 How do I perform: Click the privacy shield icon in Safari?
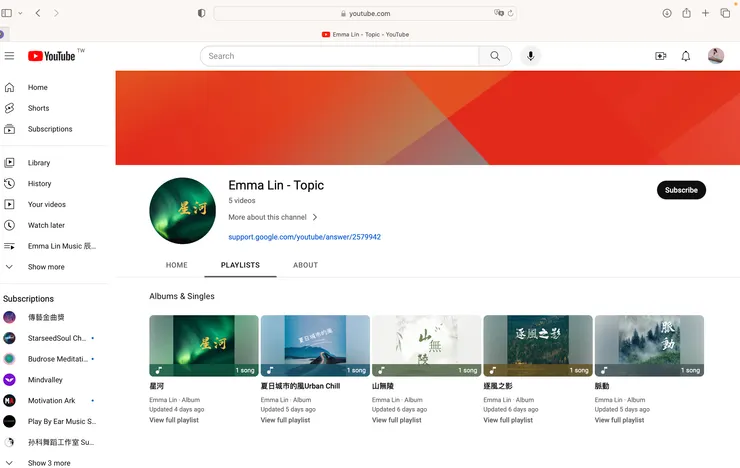click(202, 13)
